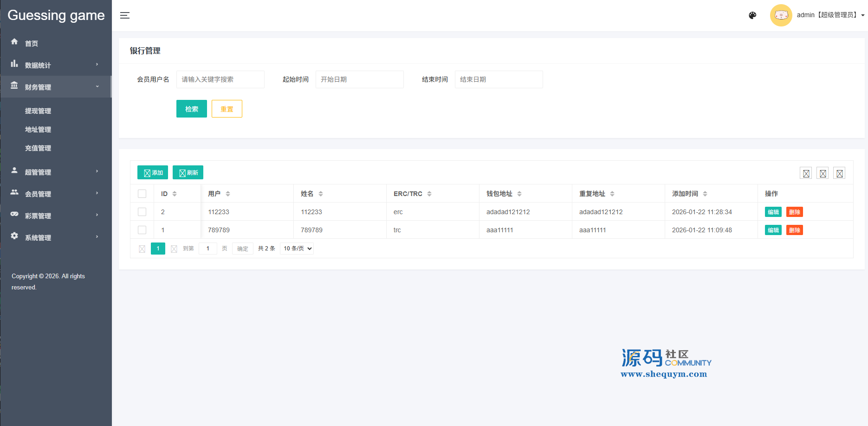Click the admin avatar image

click(x=781, y=15)
